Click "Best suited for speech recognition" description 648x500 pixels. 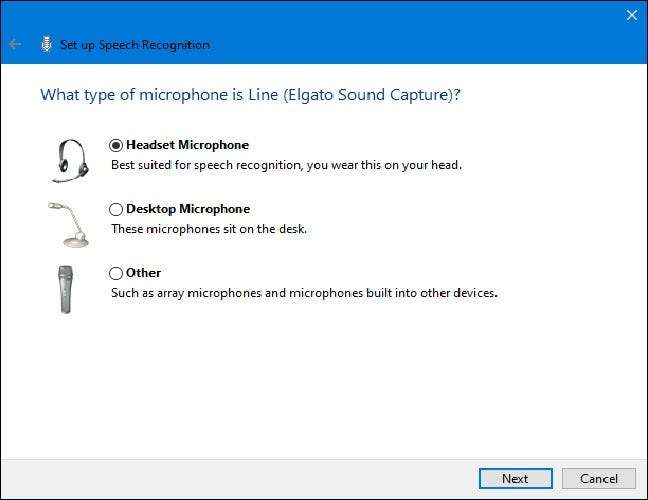pos(285,165)
